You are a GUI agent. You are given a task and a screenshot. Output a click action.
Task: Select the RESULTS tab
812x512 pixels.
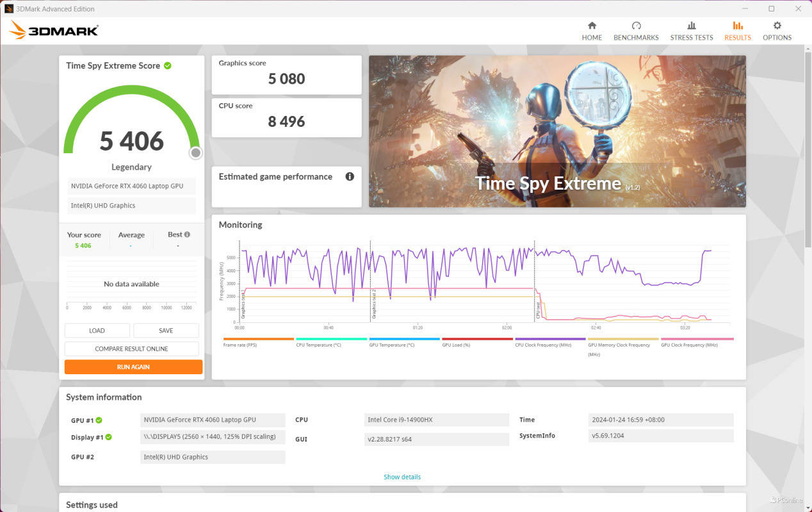tap(738, 31)
